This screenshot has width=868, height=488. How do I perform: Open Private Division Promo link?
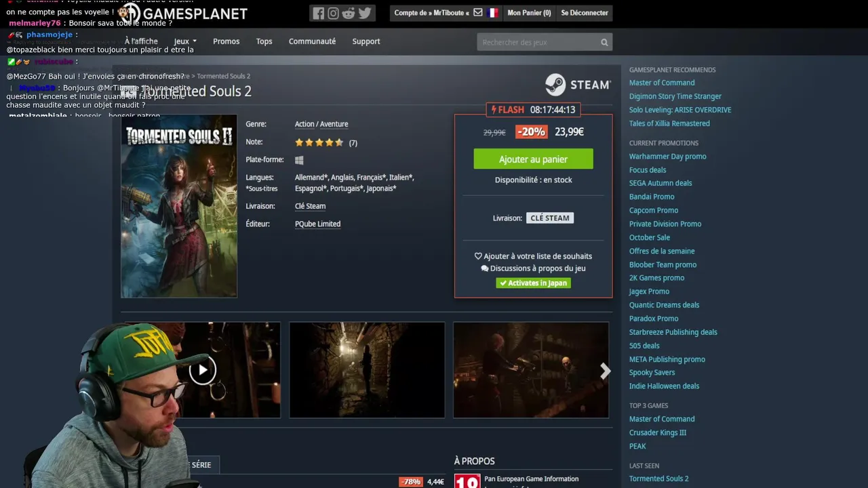tap(665, 224)
